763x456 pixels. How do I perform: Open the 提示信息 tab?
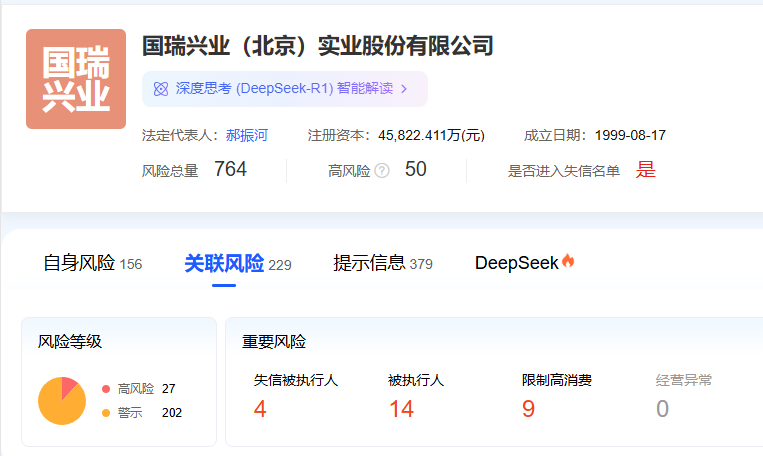click(x=382, y=263)
